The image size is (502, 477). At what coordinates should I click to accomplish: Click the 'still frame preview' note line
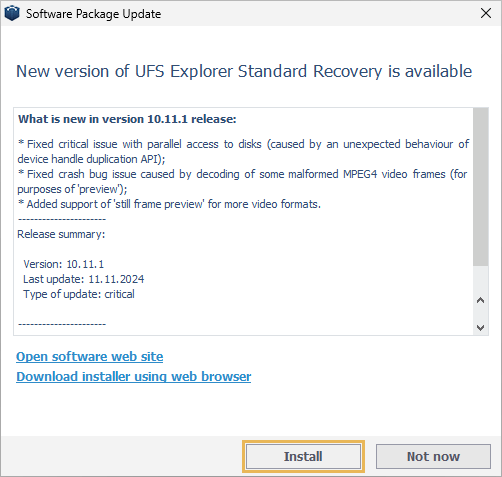[169, 204]
